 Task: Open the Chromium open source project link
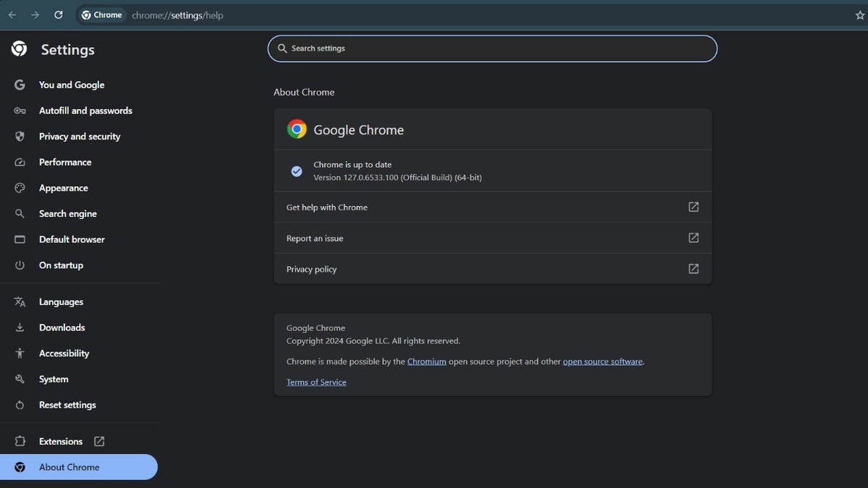coord(427,361)
